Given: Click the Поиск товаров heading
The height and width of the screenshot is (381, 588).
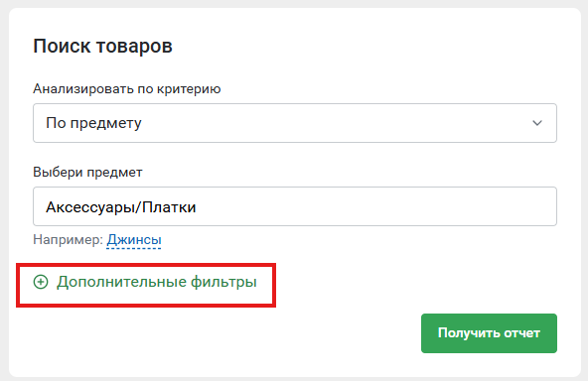Looking at the screenshot, I should tap(102, 47).
